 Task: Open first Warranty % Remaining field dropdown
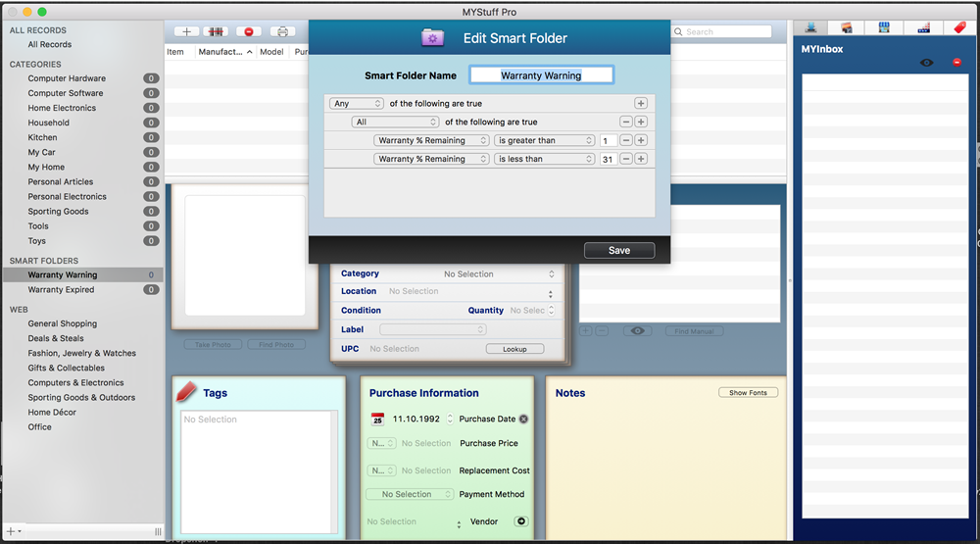(x=431, y=140)
